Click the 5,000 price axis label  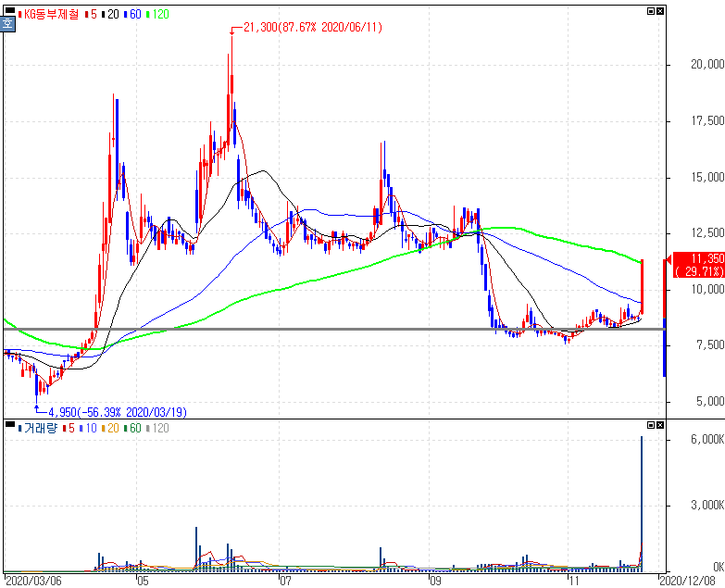point(710,401)
